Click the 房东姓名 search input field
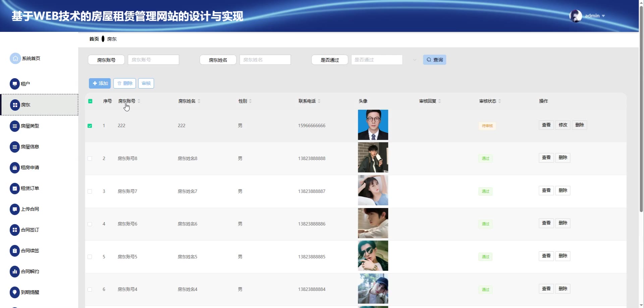This screenshot has height=308, width=644. [x=265, y=60]
